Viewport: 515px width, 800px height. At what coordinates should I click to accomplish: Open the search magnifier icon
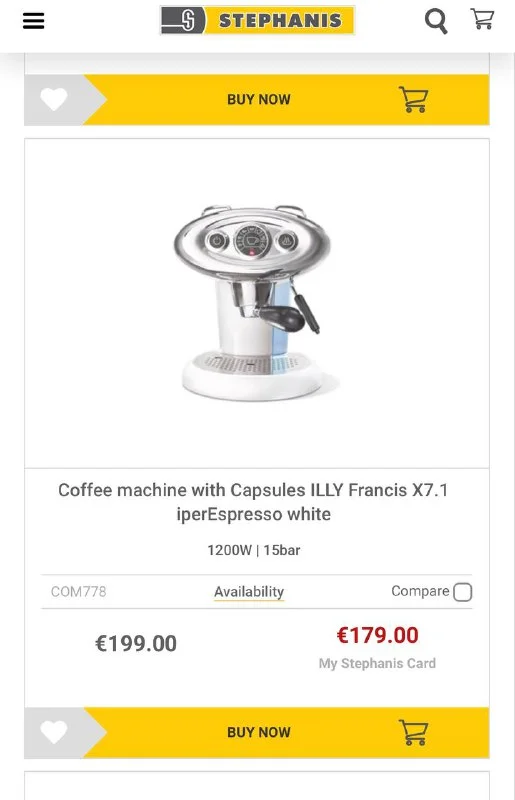(436, 21)
